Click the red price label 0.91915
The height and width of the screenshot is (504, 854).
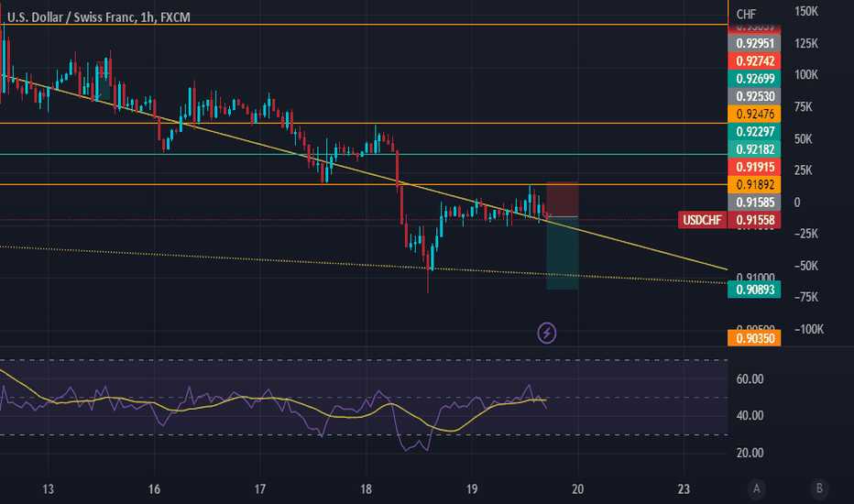tap(754, 167)
